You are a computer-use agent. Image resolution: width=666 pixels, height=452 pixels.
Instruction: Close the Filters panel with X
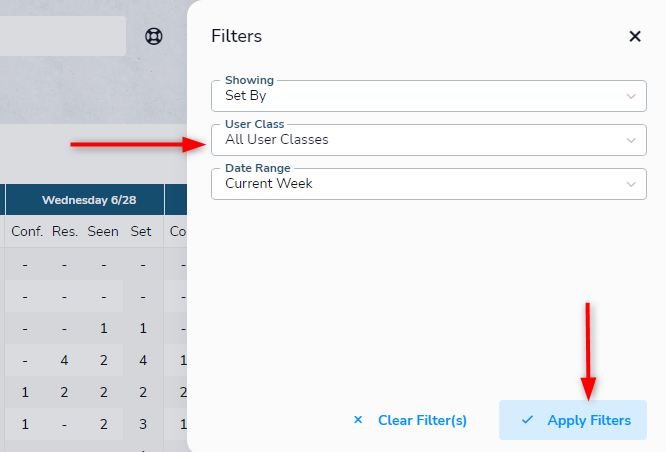635,36
